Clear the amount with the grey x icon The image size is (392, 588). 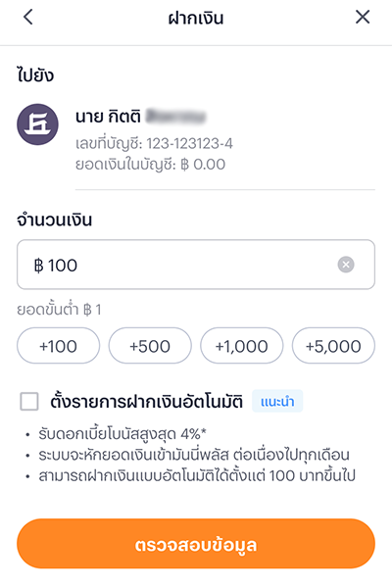tap(346, 265)
